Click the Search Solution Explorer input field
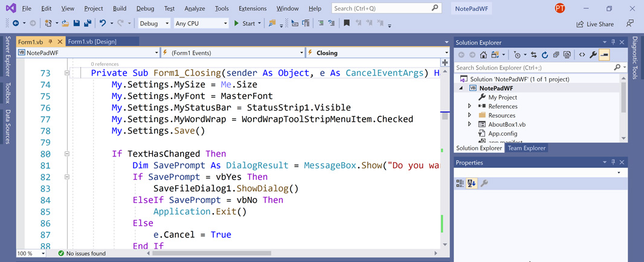The height and width of the screenshot is (262, 644). (x=533, y=68)
